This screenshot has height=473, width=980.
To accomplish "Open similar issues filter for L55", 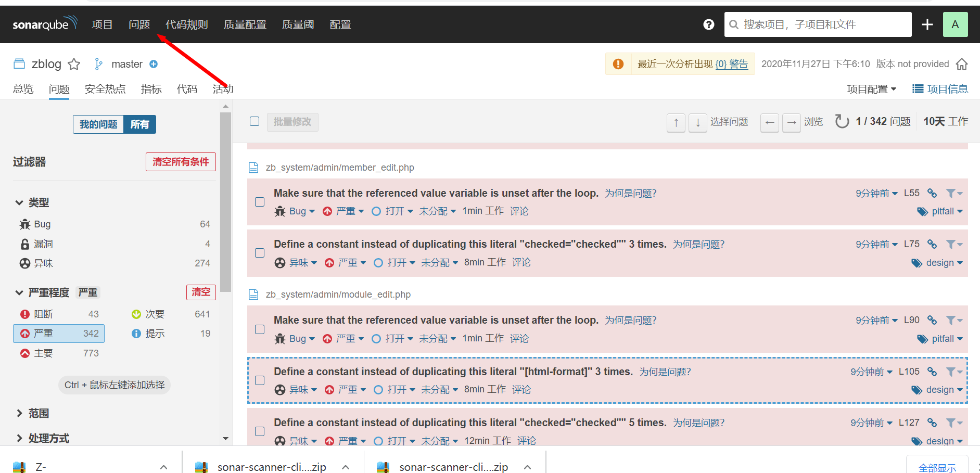I will pyautogui.click(x=954, y=193).
